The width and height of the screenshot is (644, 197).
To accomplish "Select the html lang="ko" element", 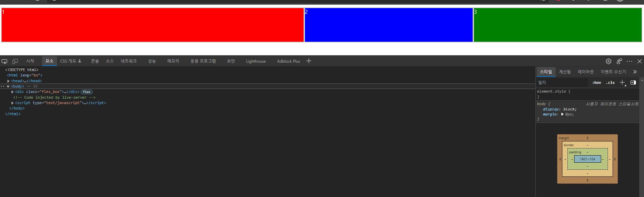I will point(25,75).
